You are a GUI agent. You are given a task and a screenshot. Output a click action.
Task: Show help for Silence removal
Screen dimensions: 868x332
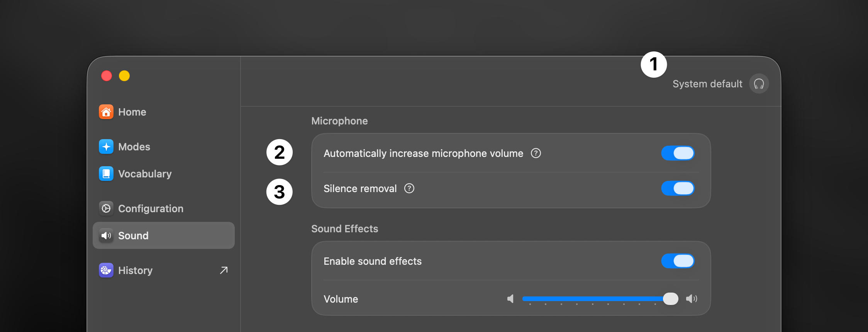click(409, 189)
